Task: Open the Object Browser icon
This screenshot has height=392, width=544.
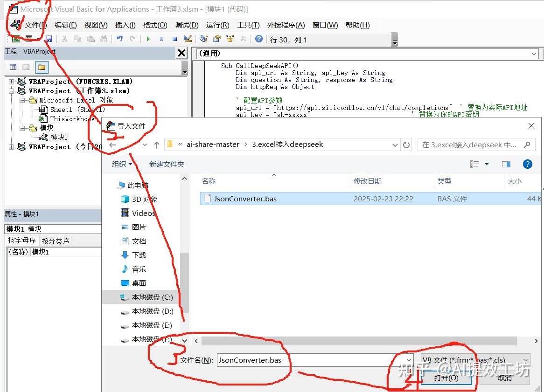Action: tap(230, 39)
